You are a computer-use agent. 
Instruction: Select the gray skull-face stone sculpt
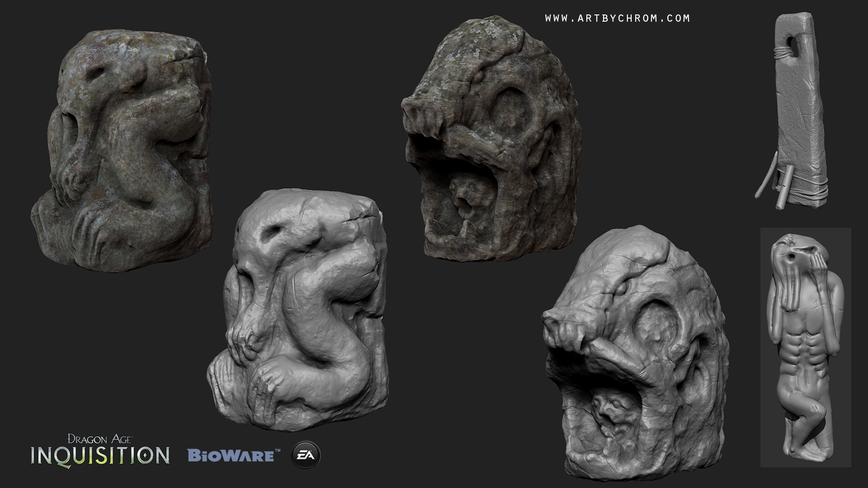point(635,354)
